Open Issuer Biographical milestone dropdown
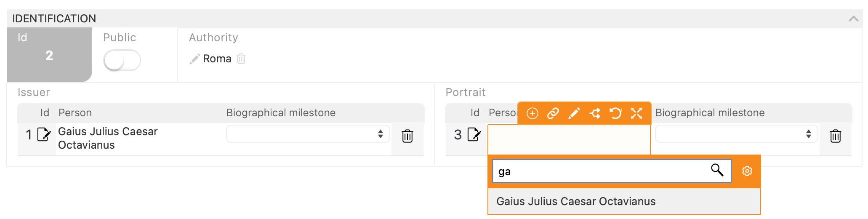Viewport: 868px width, 219px height. [x=308, y=134]
